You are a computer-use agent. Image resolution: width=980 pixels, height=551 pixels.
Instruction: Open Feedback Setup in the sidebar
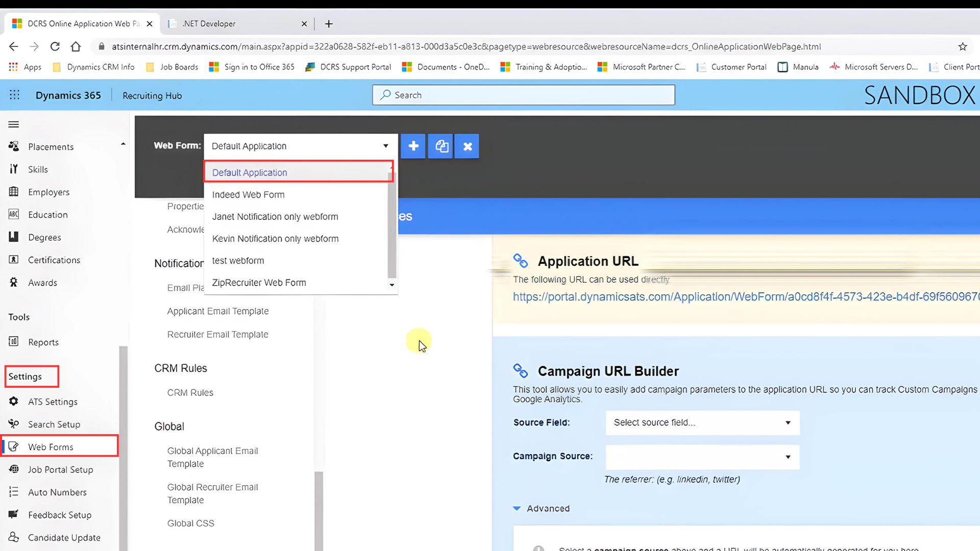60,515
